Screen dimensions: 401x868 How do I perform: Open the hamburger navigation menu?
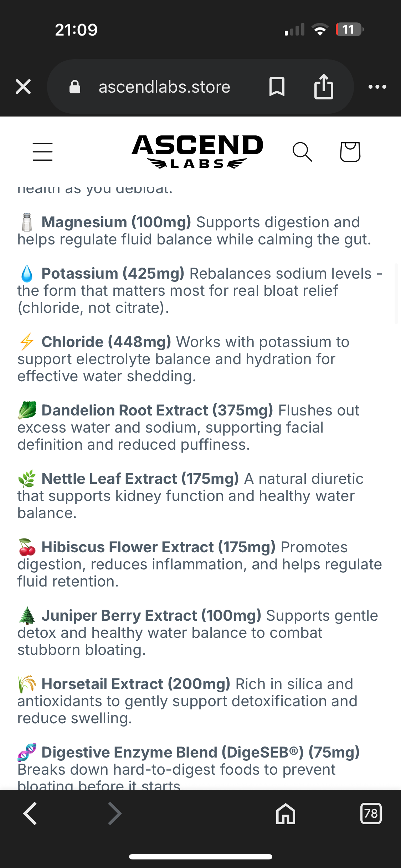[x=43, y=152]
